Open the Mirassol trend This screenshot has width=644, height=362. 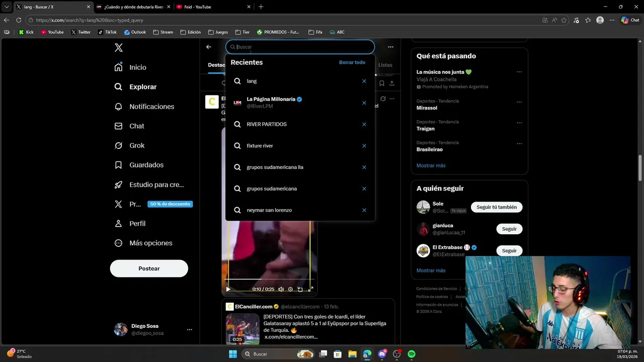pyautogui.click(x=427, y=108)
